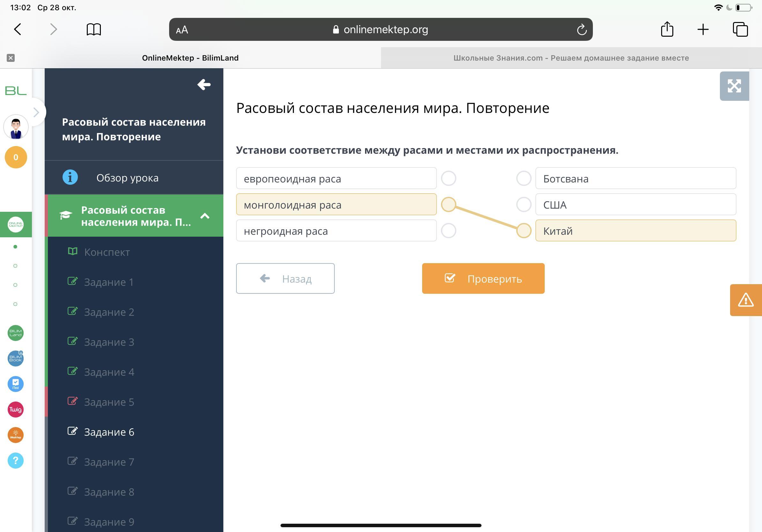762x532 pixels.
Task: Click the негроидная раса answer box
Action: click(336, 231)
